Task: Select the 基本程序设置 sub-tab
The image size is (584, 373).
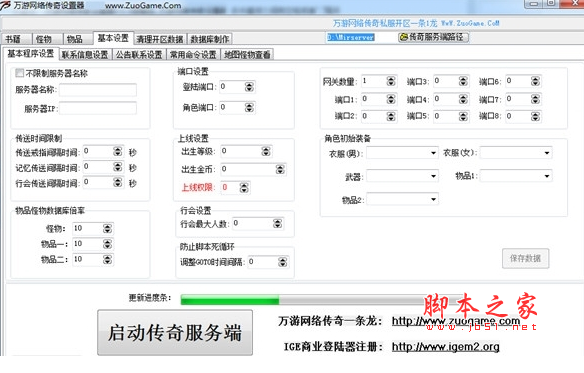Action: coord(31,54)
